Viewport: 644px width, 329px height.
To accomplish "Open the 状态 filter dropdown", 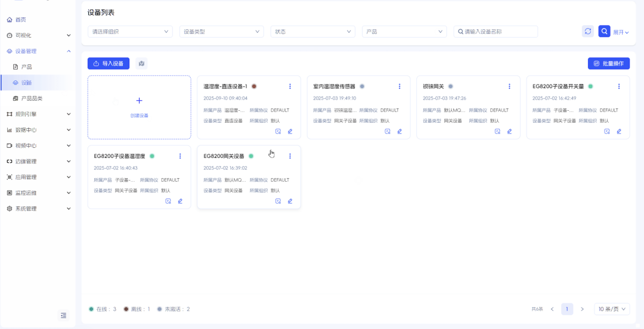I will [313, 32].
